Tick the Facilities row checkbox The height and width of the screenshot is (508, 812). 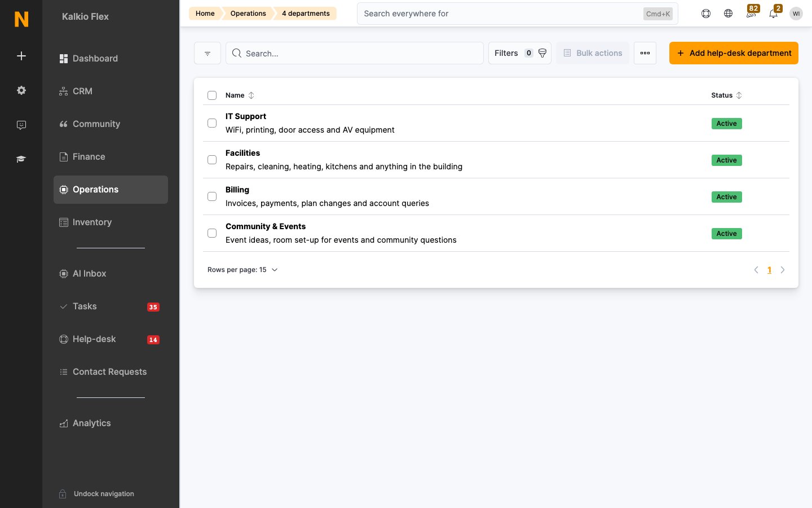point(212,160)
